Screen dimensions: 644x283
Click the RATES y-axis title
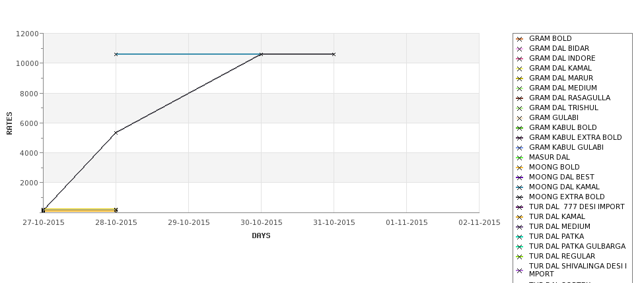(x=9, y=123)
